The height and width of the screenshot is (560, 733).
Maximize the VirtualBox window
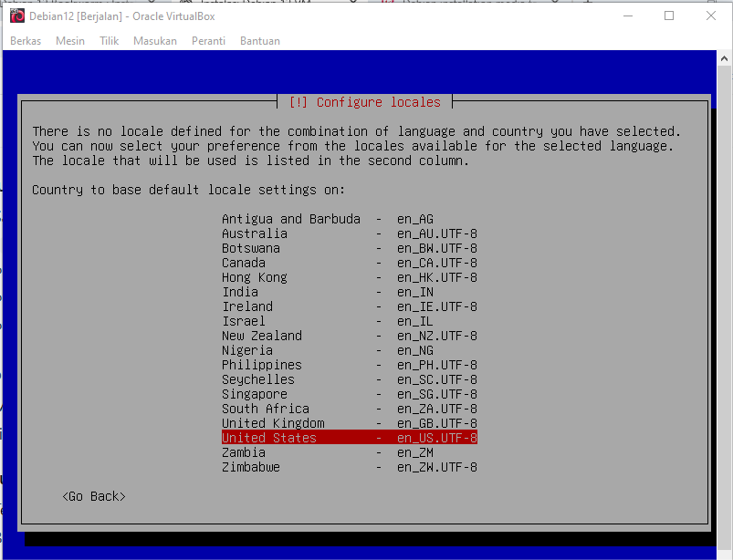pyautogui.click(x=669, y=16)
